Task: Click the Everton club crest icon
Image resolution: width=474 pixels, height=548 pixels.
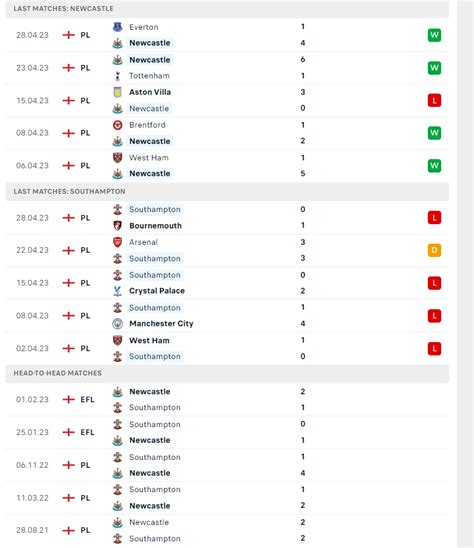Action: click(x=117, y=27)
